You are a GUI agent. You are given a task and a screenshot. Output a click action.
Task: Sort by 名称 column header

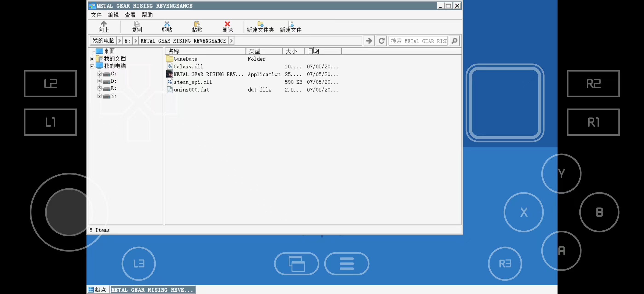[205, 51]
